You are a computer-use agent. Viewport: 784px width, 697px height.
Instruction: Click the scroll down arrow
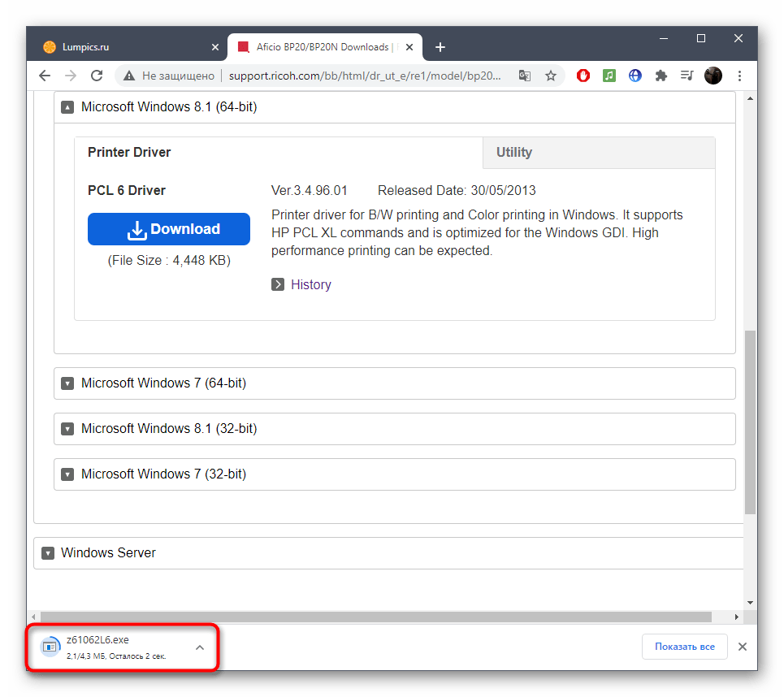pyautogui.click(x=750, y=603)
